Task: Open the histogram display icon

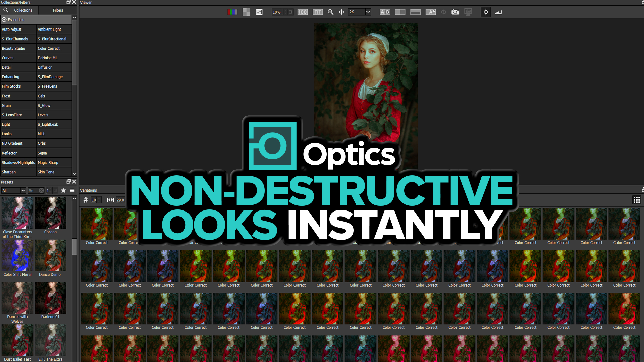Action: coord(499,12)
